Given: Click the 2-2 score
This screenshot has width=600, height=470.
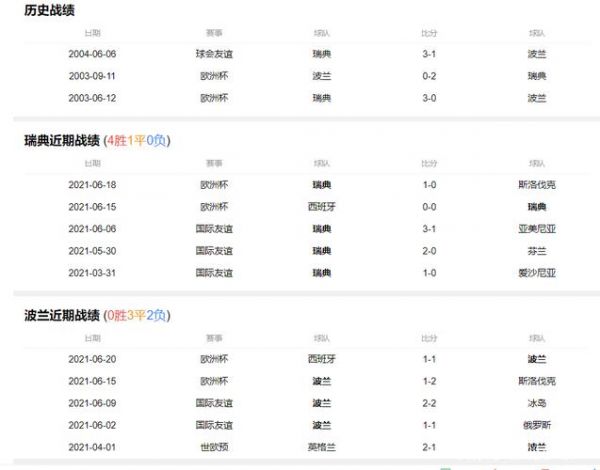Looking at the screenshot, I should point(429,403).
